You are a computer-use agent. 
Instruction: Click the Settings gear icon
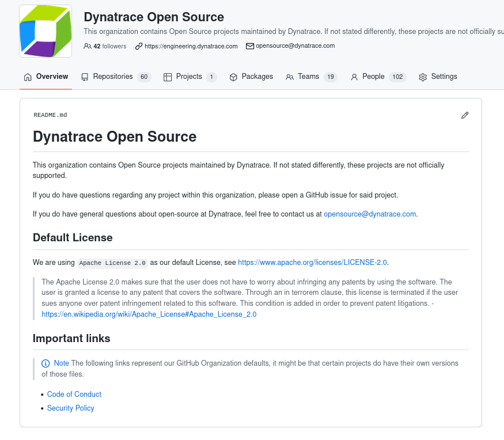point(423,77)
